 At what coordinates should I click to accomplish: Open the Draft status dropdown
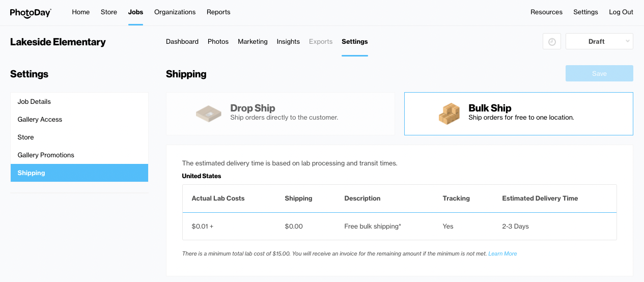[599, 42]
